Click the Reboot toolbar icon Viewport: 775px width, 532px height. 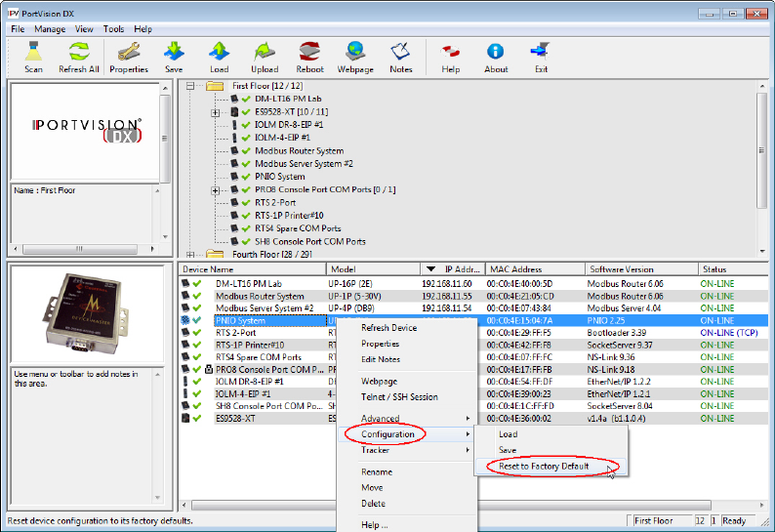tap(309, 52)
